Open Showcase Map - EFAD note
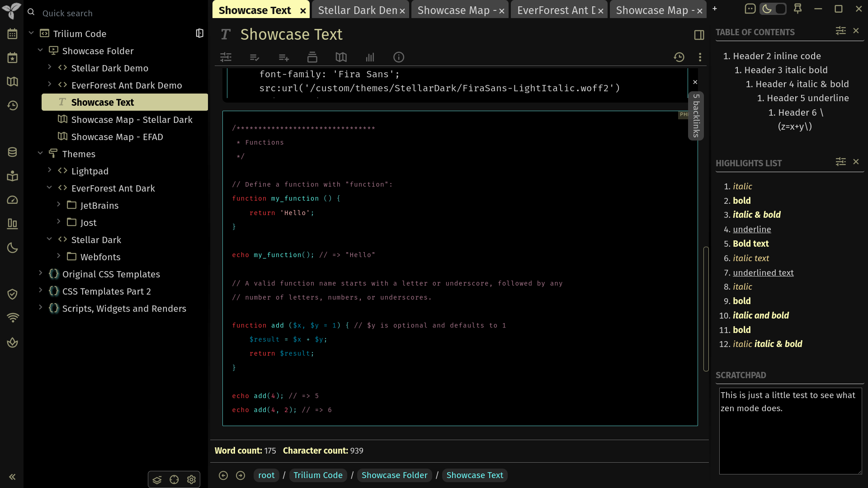 click(x=117, y=136)
